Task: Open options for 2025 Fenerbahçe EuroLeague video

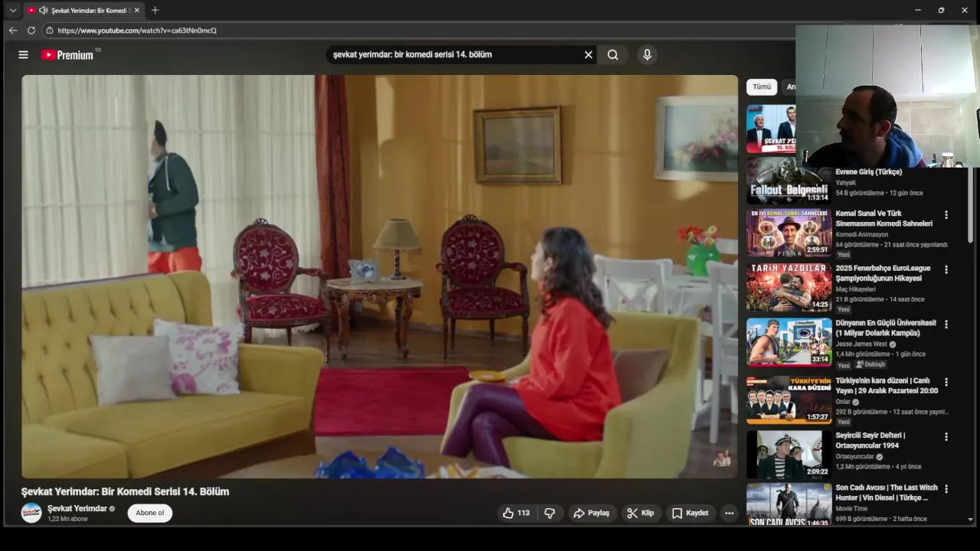Action: (x=946, y=269)
